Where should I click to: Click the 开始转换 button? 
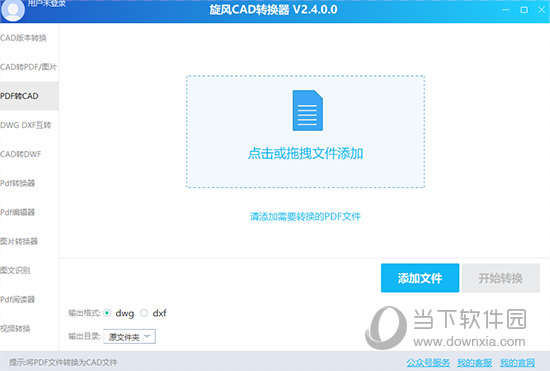tap(501, 278)
